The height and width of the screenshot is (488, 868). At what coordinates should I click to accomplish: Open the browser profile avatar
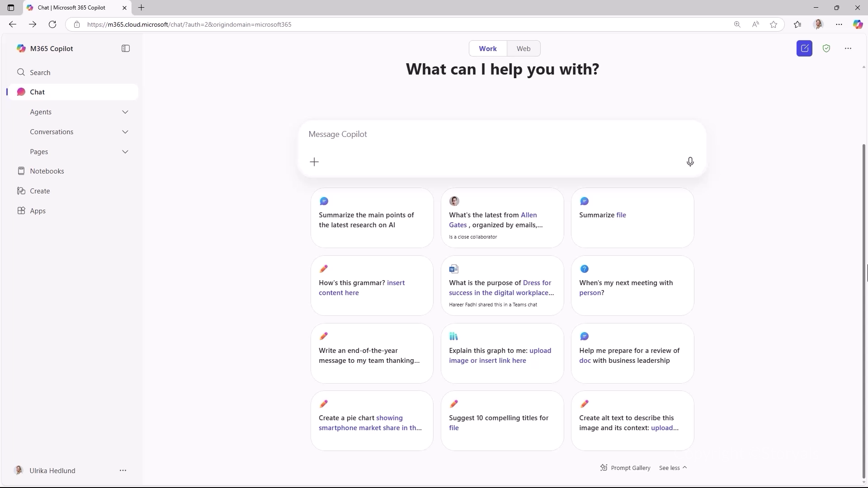coord(818,24)
